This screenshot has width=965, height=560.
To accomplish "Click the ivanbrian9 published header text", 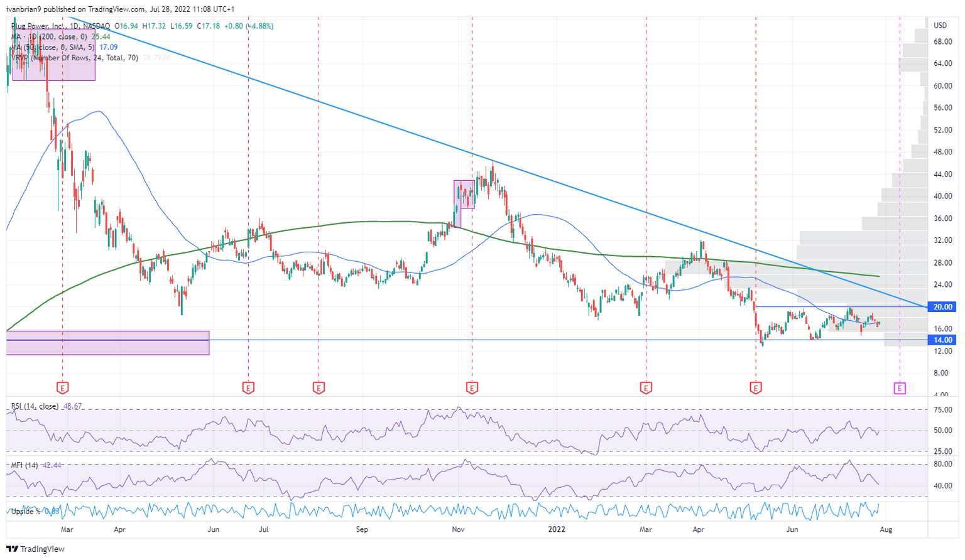I will [121, 9].
